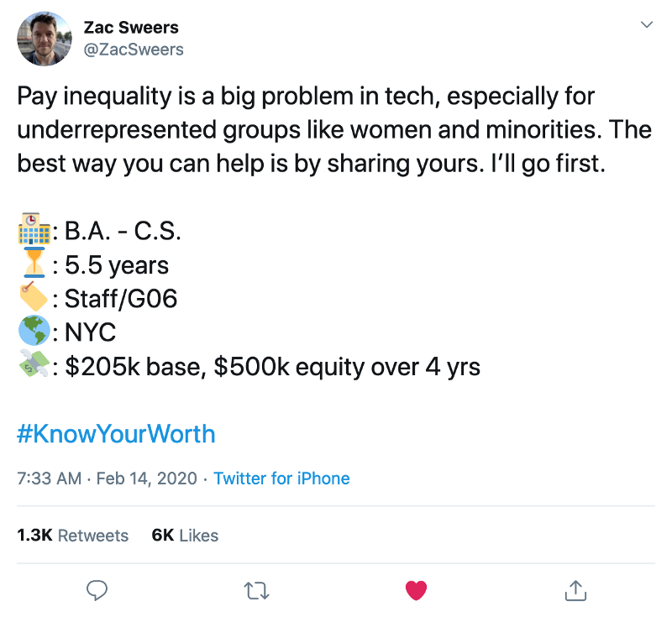Screen dimensions: 672x617
Task: Open Zac Sweers profile picture
Action: coord(45,39)
